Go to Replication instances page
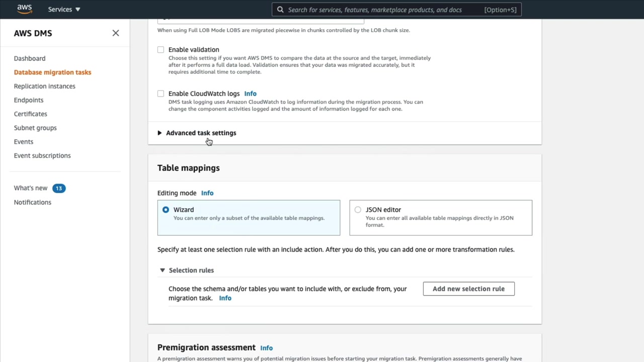 click(x=45, y=86)
